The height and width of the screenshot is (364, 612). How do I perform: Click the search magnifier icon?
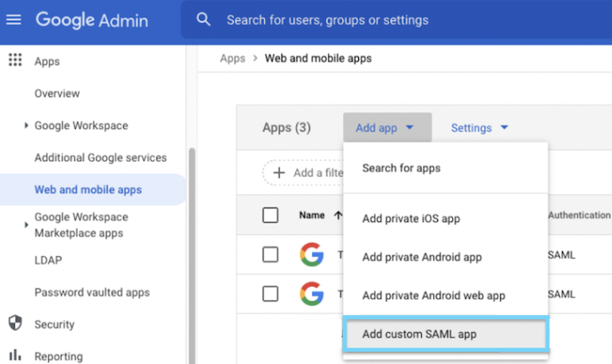(x=203, y=19)
